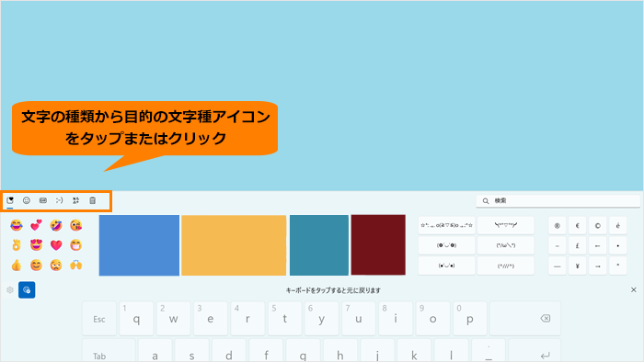Insert the (^///^) kaomoji
This screenshot has height=362, width=644.
[506, 266]
